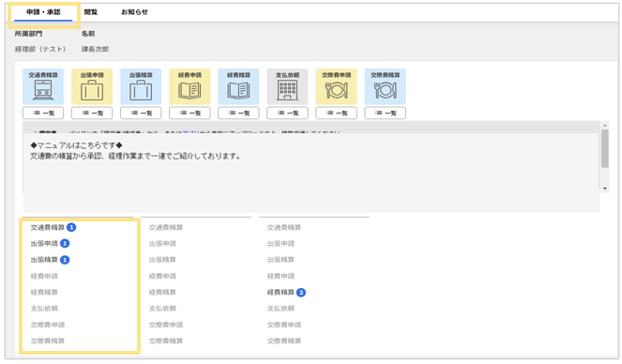This screenshot has height=364, width=622.
Task: Click the notice area scrollbar down arrow
Action: (605, 189)
